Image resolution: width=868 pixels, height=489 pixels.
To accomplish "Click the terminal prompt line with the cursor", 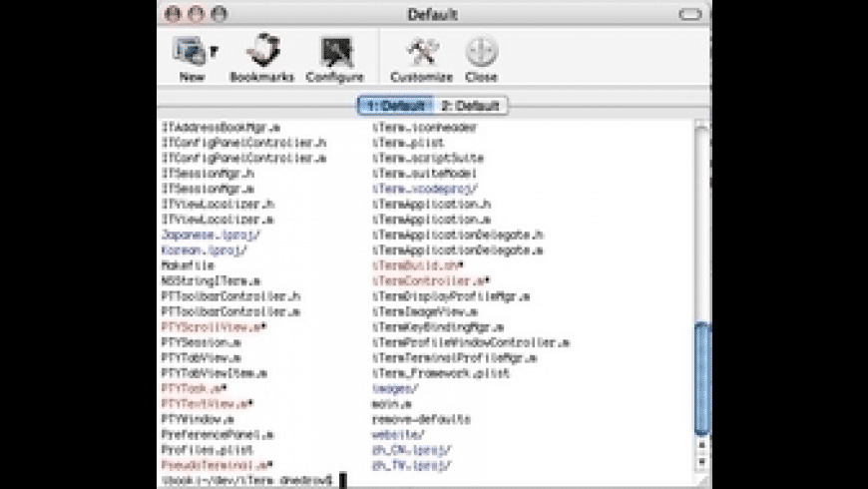I will click(x=254, y=480).
